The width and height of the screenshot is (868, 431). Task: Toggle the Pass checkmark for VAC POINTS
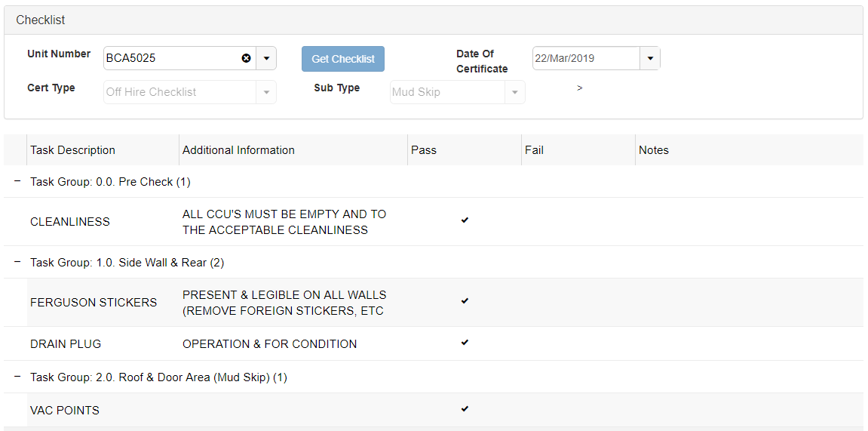click(465, 409)
